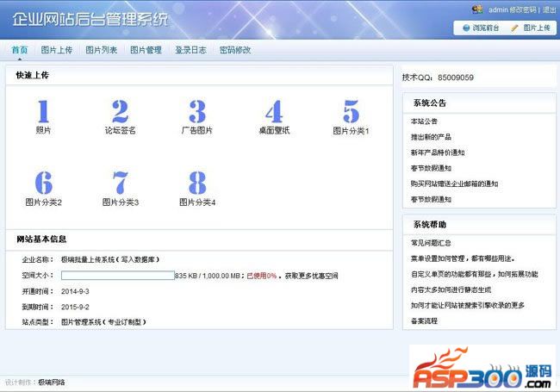Open quick upload category 1 照片
Viewport: 560px width, 392px height.
[x=43, y=117]
